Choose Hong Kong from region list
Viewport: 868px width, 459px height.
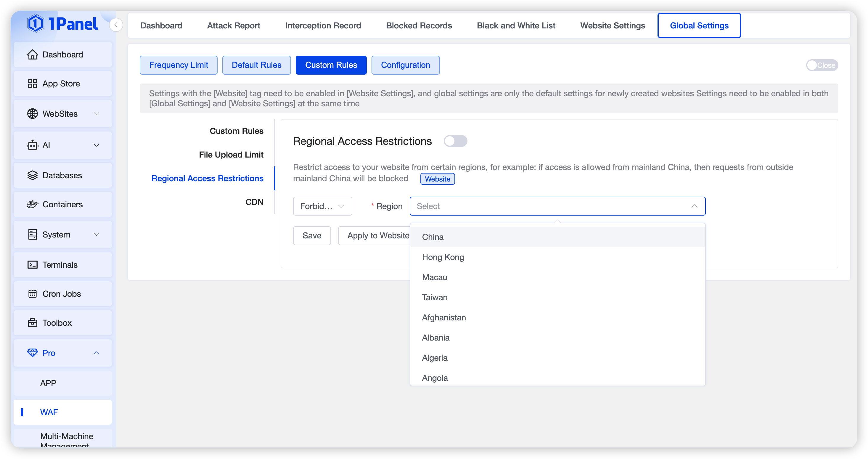pyautogui.click(x=443, y=257)
